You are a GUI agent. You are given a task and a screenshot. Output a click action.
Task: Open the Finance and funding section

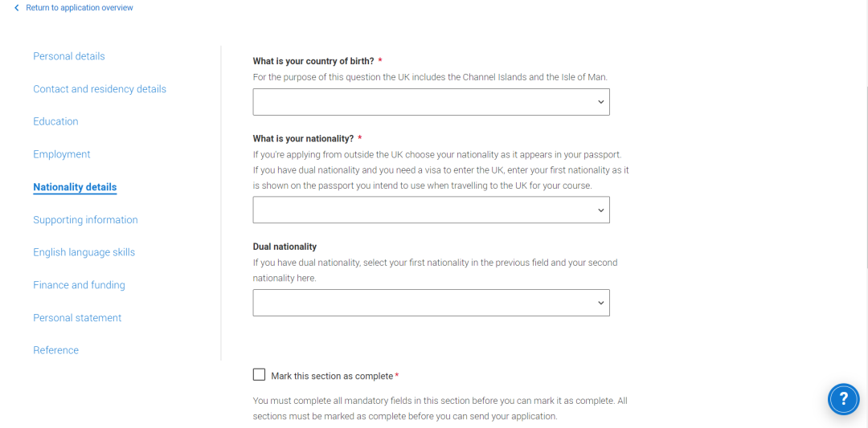tap(79, 285)
